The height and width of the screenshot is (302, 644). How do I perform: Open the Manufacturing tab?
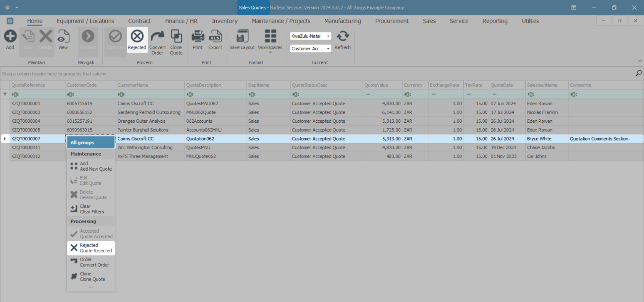[342, 21]
